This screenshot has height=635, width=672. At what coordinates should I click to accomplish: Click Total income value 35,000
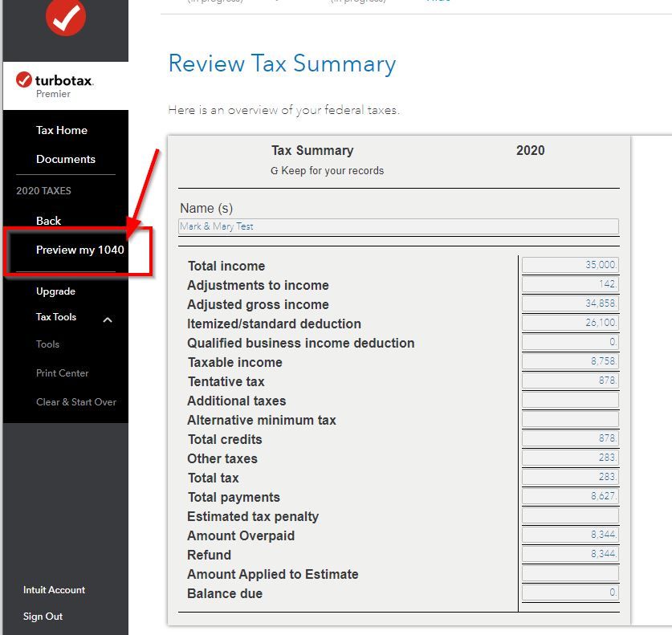(570, 265)
